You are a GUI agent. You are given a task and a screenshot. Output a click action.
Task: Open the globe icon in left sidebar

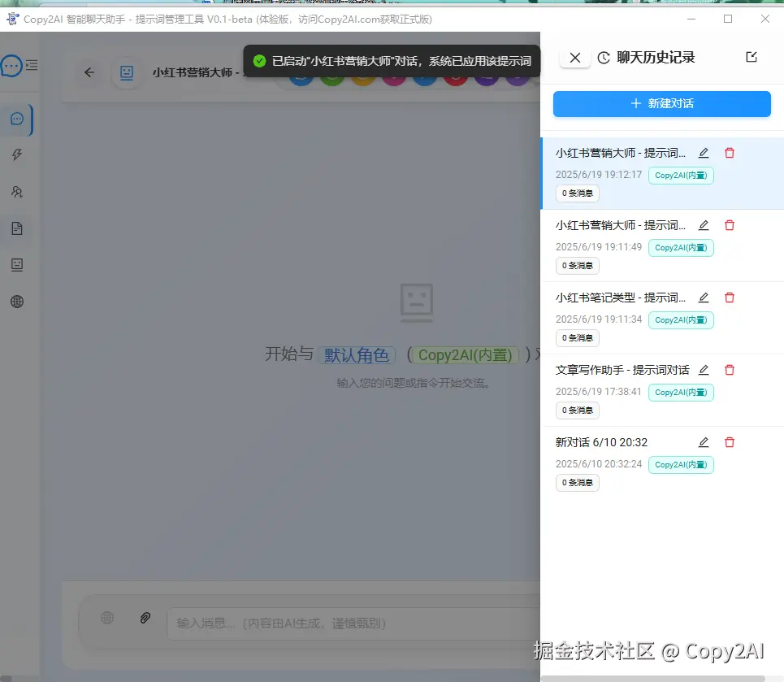click(x=17, y=302)
